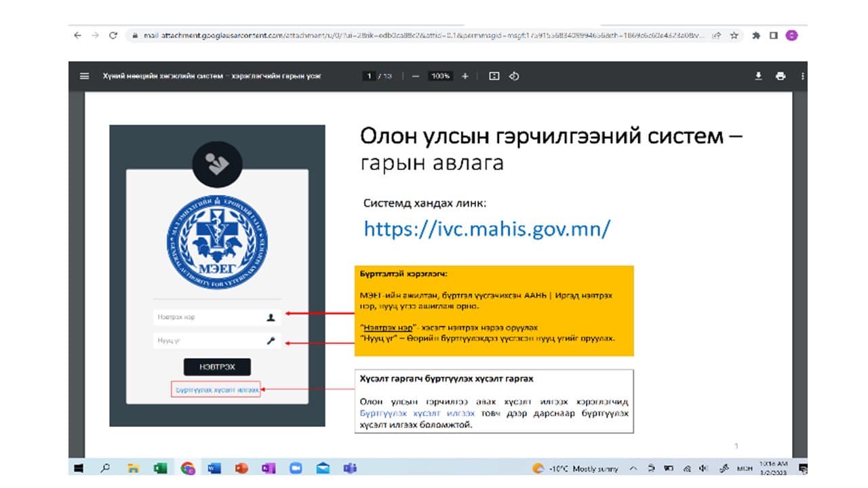
Task: Show hidden system tray icons
Action: (x=633, y=468)
